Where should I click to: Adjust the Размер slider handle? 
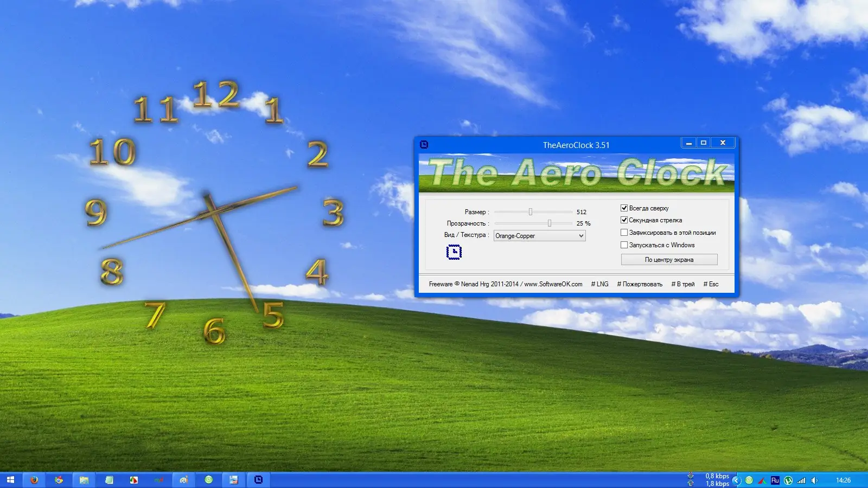click(531, 211)
